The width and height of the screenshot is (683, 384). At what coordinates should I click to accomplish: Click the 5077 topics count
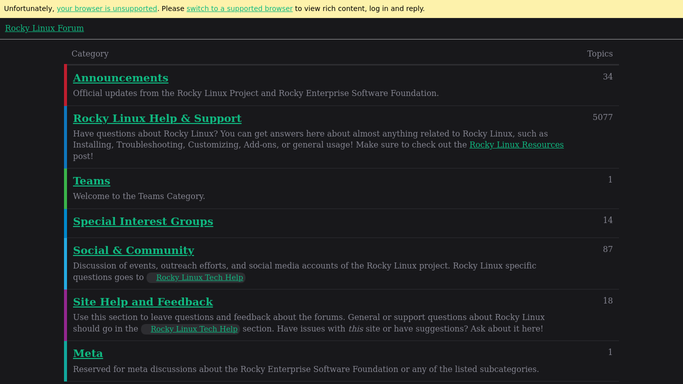point(602,118)
